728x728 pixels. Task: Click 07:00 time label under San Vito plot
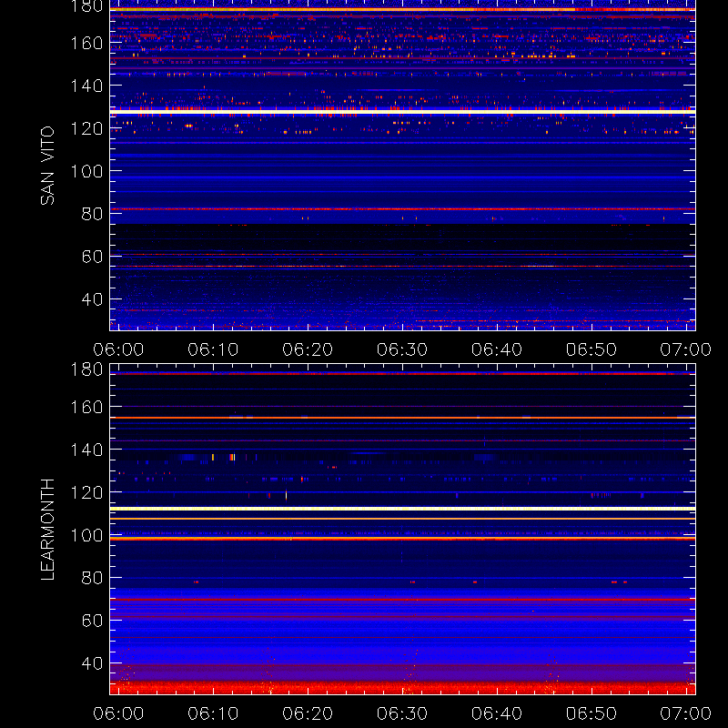point(686,349)
